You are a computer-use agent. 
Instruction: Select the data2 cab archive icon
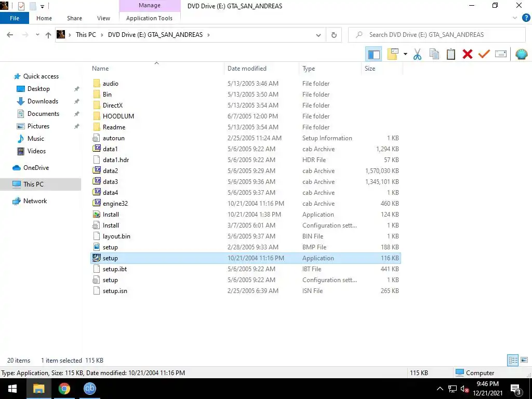click(x=97, y=170)
